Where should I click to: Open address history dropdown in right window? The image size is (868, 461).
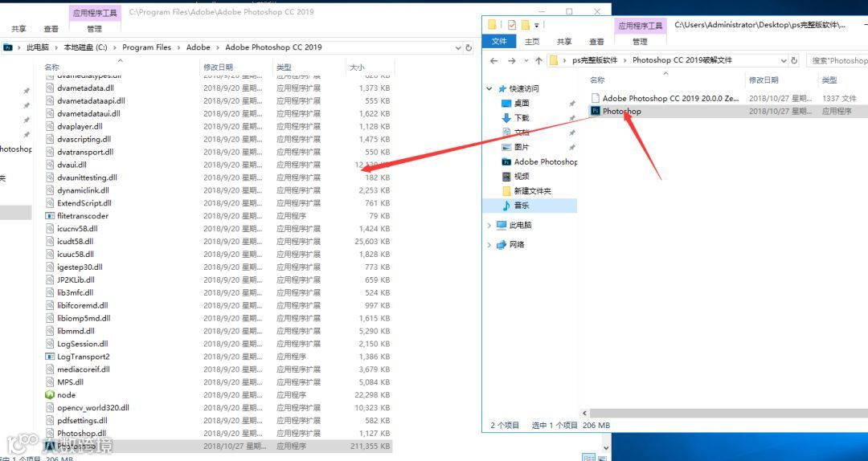pos(784,60)
